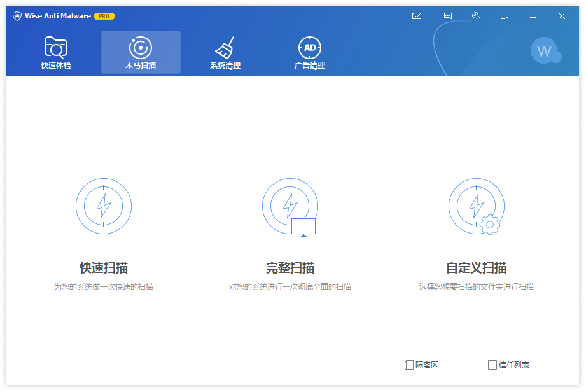The image size is (586, 392).
Task: Start scan via 快速扫描 heading
Action: pos(104,268)
